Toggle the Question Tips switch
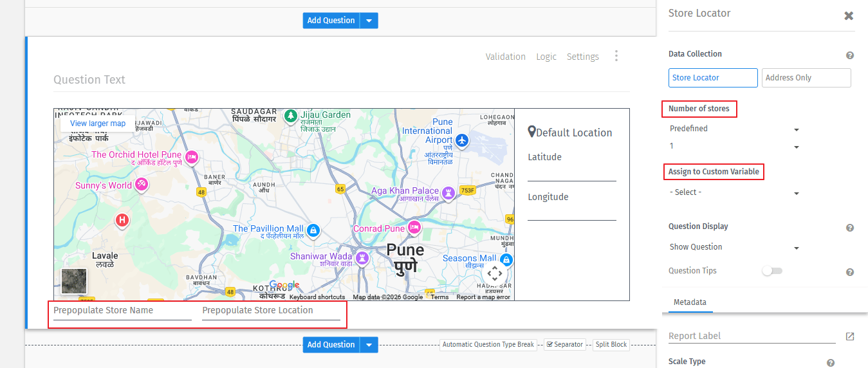This screenshot has height=368, width=868. tap(771, 271)
